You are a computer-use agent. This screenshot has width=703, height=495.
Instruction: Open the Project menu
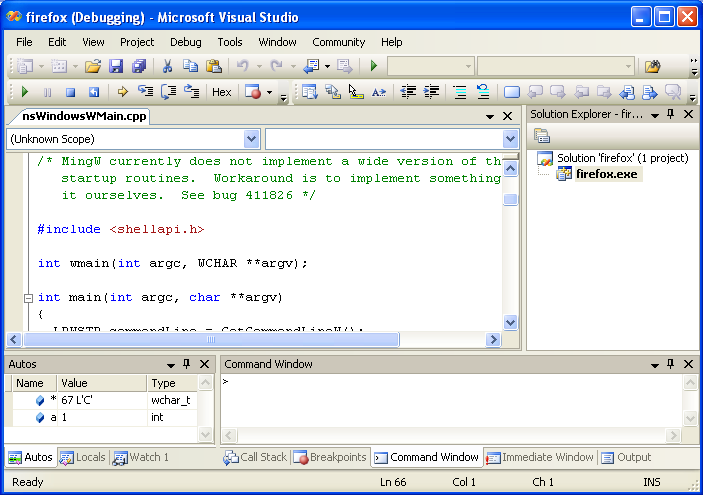137,42
